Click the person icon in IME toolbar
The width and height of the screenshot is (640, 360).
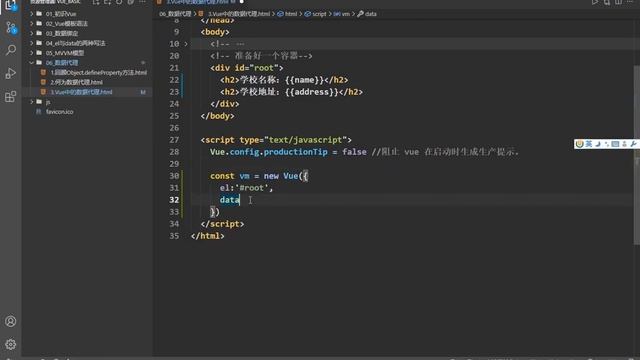624,144
